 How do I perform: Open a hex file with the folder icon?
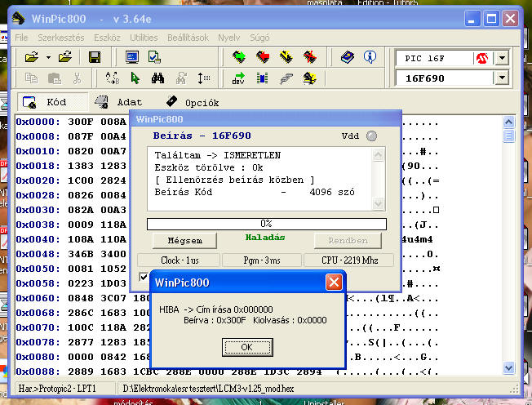[32, 57]
